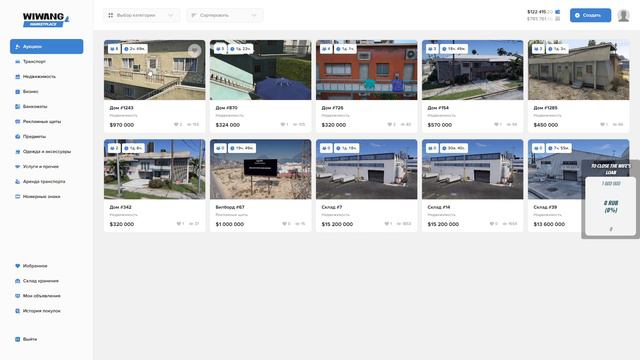
Task: Click the heart likes icon on Дом #342
Action: point(178,224)
